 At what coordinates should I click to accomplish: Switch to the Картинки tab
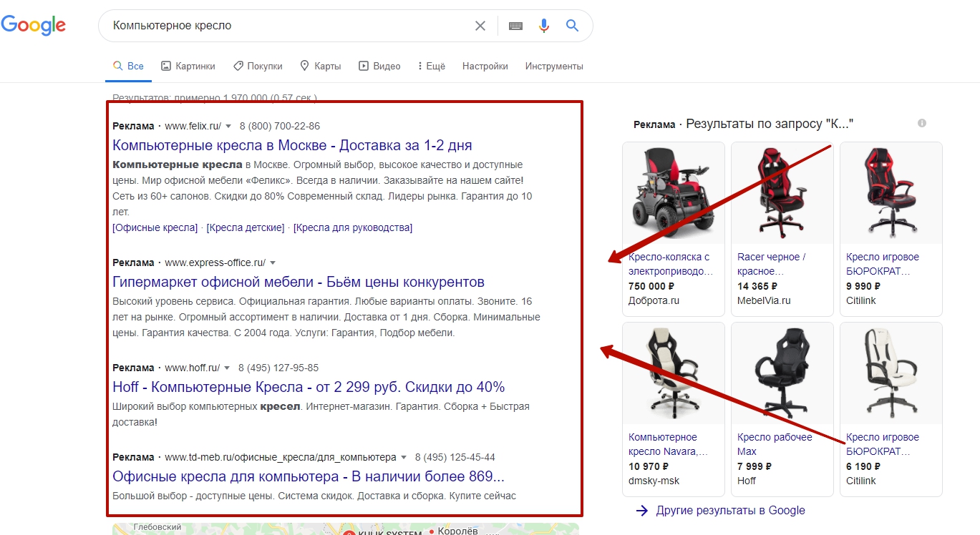(188, 66)
